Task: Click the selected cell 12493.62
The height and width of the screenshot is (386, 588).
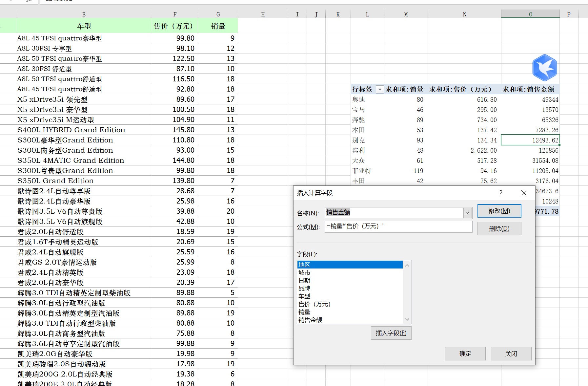Action: coord(530,140)
